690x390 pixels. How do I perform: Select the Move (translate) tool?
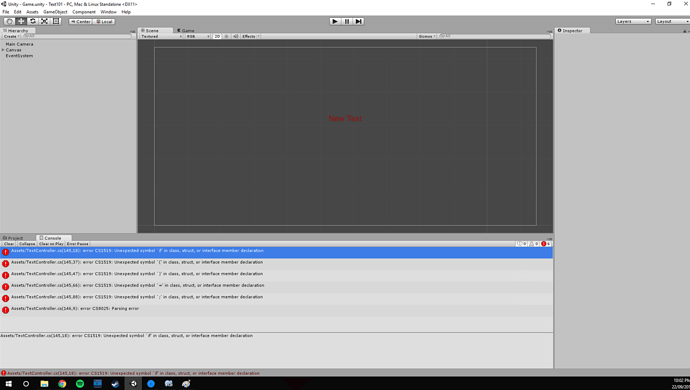tap(21, 21)
